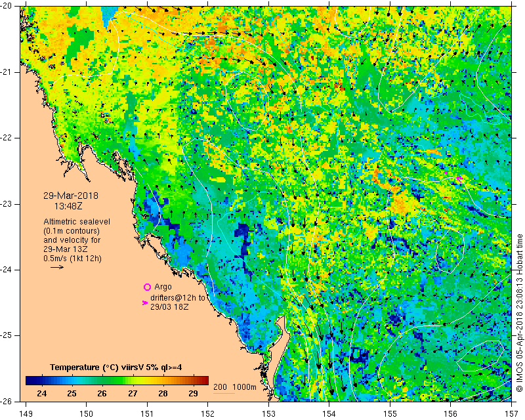Click the magenta drifter arrow legend symbol

pos(145,303)
